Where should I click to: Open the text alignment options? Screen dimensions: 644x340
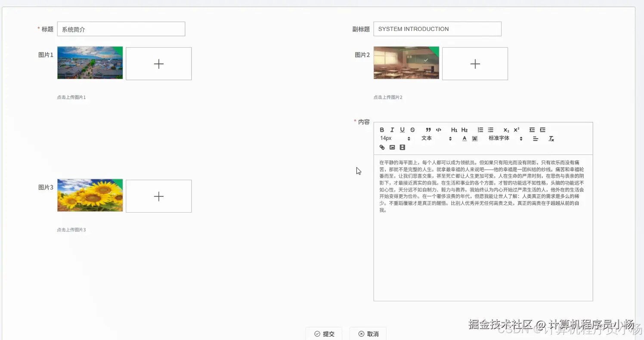[536, 139]
